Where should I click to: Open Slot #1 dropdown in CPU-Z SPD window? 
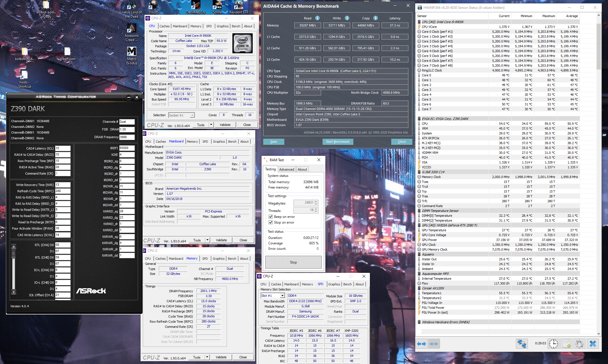[x=273, y=296]
